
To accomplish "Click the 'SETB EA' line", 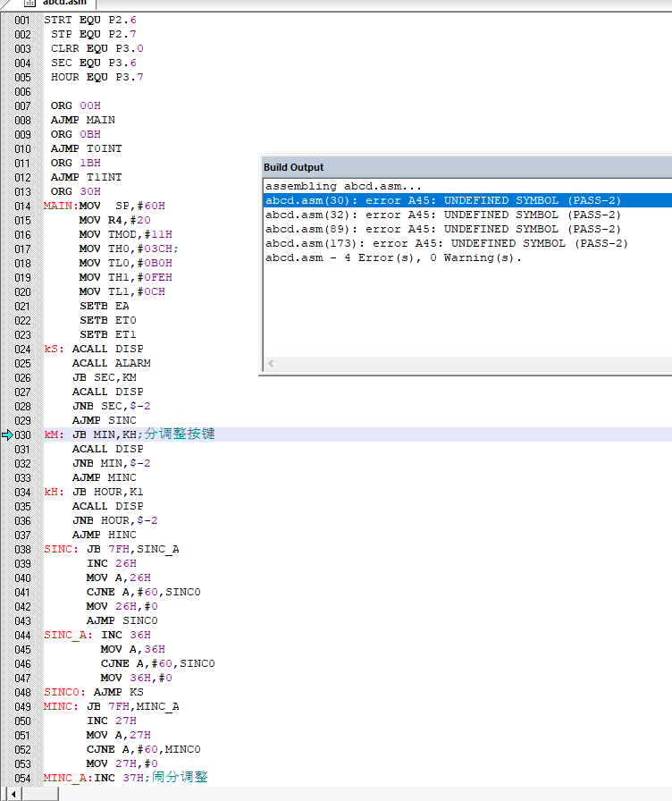I will tap(105, 306).
